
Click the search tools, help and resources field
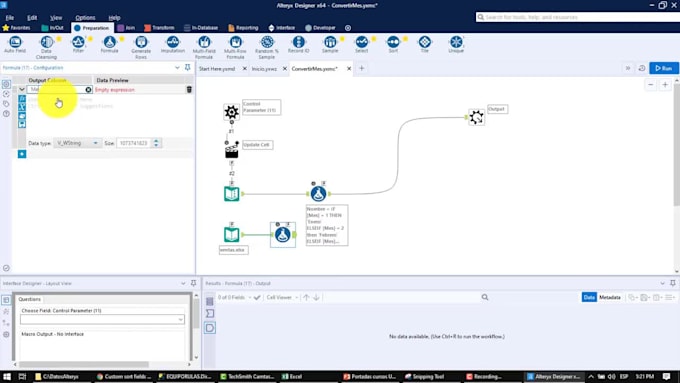(x=578, y=17)
